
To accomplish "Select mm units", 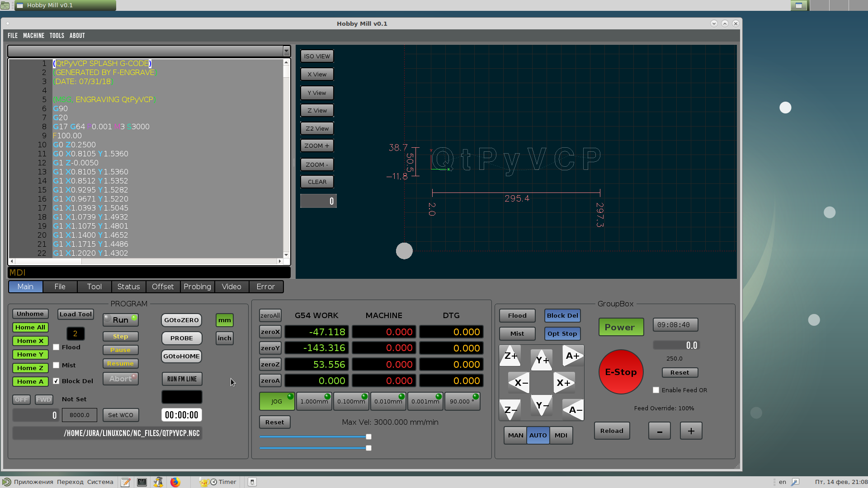I will (x=225, y=320).
